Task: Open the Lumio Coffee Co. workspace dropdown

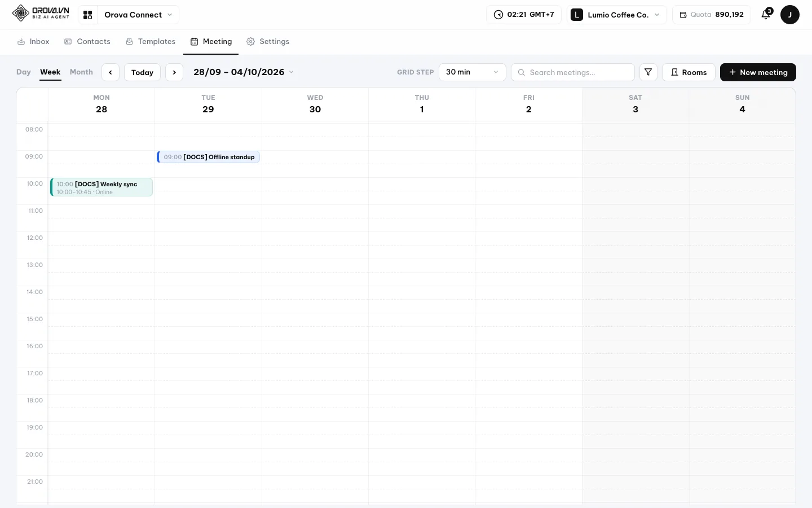Action: [617, 15]
